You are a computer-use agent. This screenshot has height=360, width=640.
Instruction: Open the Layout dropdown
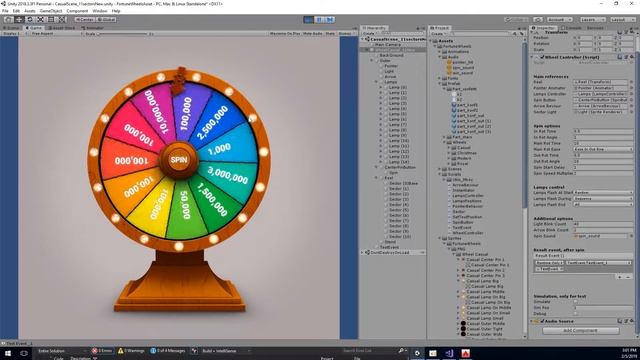click(622, 19)
